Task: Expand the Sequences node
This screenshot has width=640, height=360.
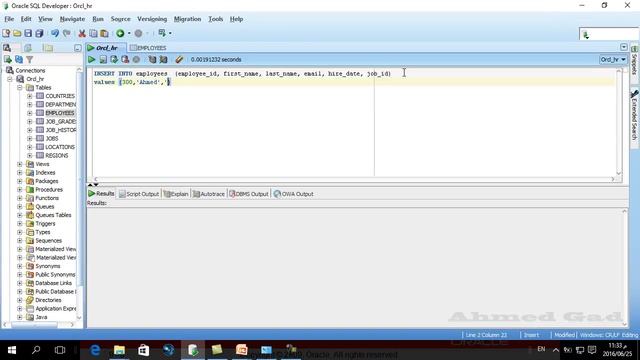Action: click(x=20, y=241)
